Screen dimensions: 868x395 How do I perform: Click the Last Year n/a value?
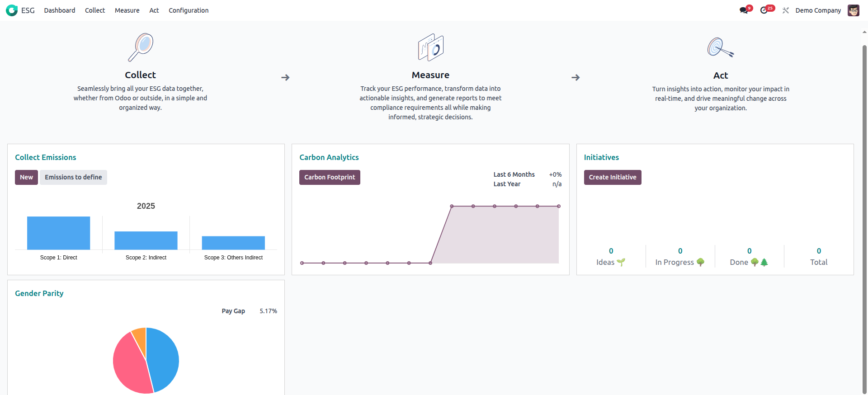coord(557,184)
